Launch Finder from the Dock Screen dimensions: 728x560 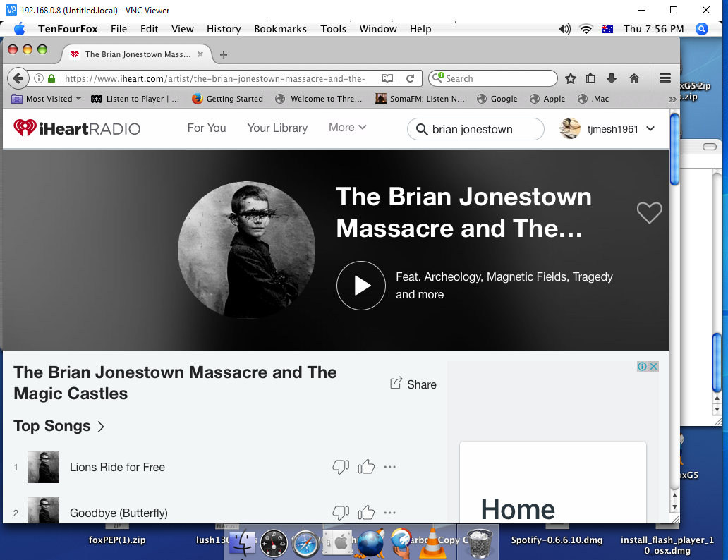click(x=242, y=543)
